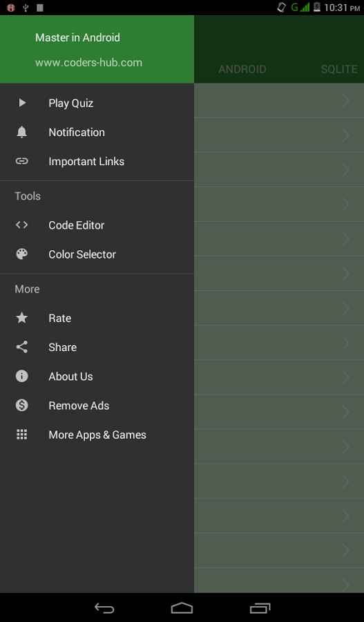Choose the Remove Ads text label
364x622 pixels.
[79, 406]
